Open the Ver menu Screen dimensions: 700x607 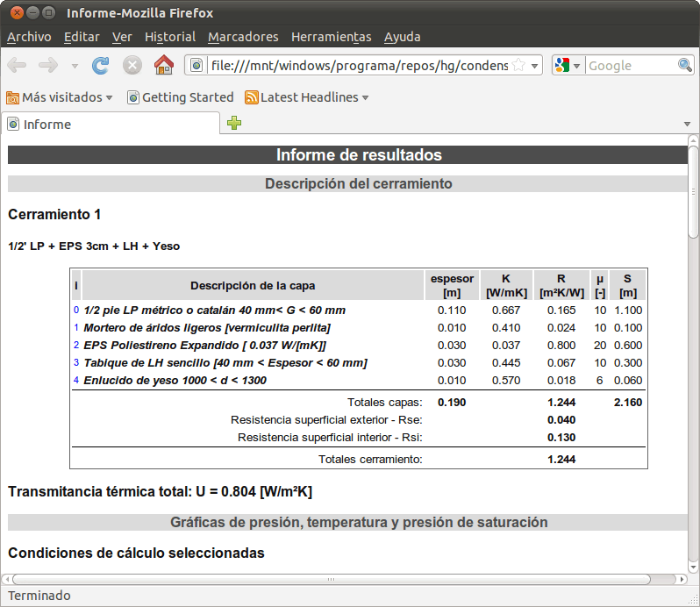point(122,37)
